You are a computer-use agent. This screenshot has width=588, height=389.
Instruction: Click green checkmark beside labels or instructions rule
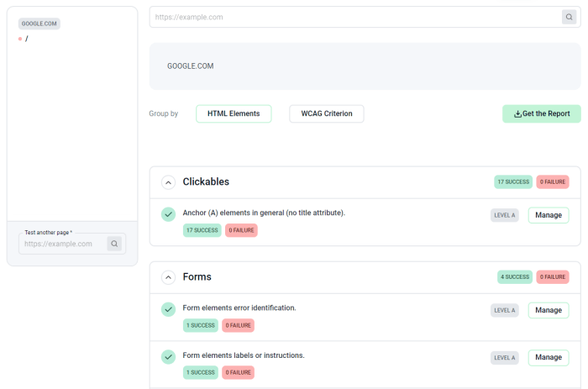pyautogui.click(x=168, y=357)
